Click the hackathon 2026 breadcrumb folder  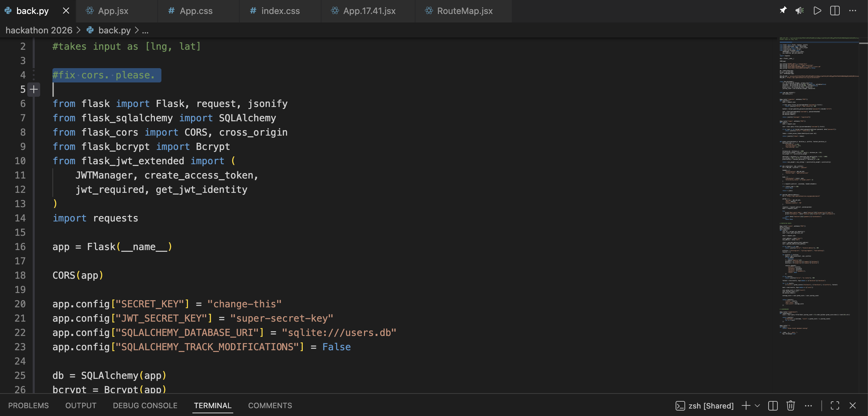point(39,31)
